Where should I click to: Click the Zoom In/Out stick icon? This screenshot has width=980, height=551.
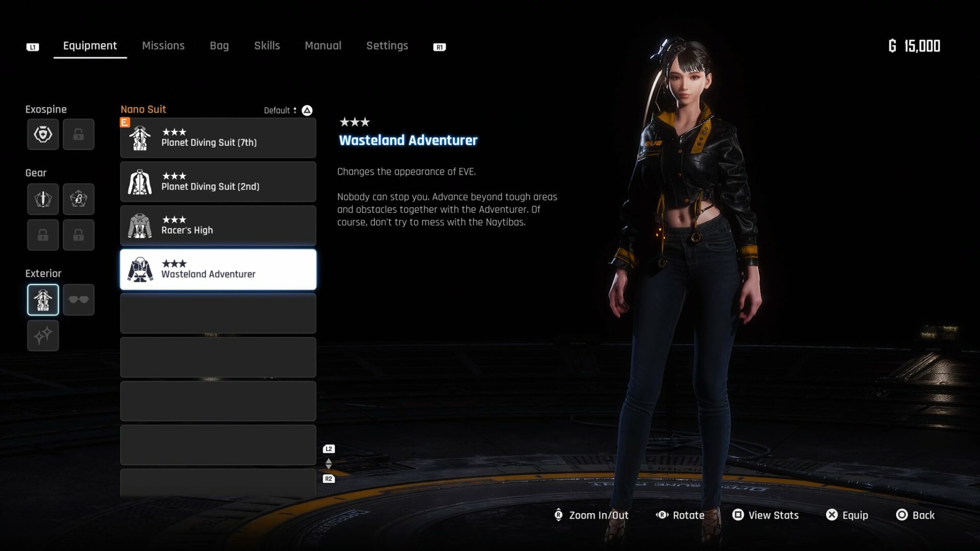pos(559,515)
